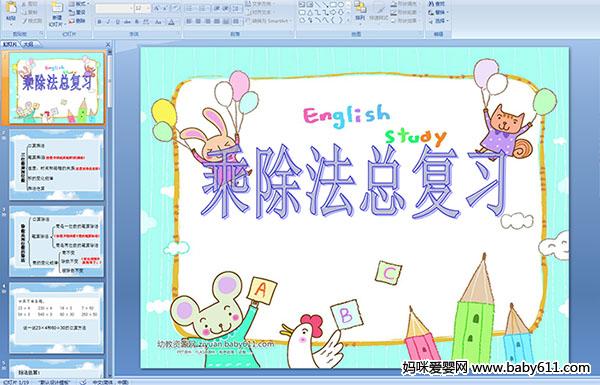Select the oval shape in the shapes gallery
Viewport: 600px width, 385px height.
click(341, 5)
